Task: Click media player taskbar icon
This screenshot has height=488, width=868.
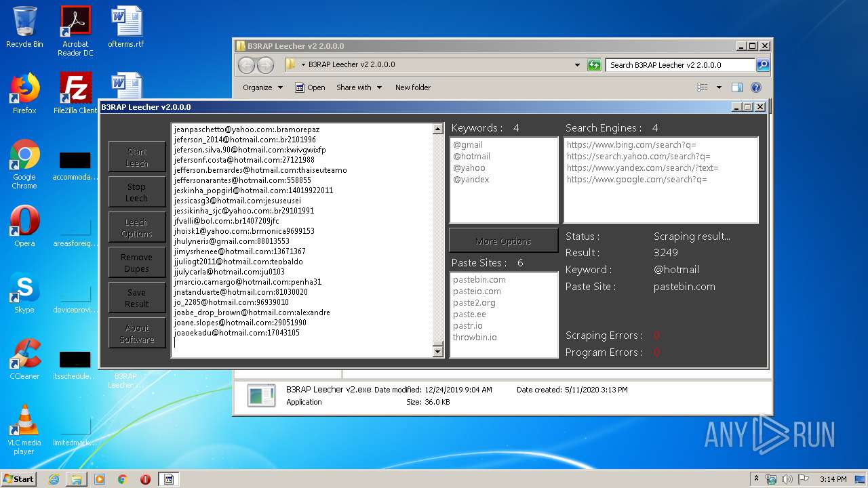Action: point(100,479)
